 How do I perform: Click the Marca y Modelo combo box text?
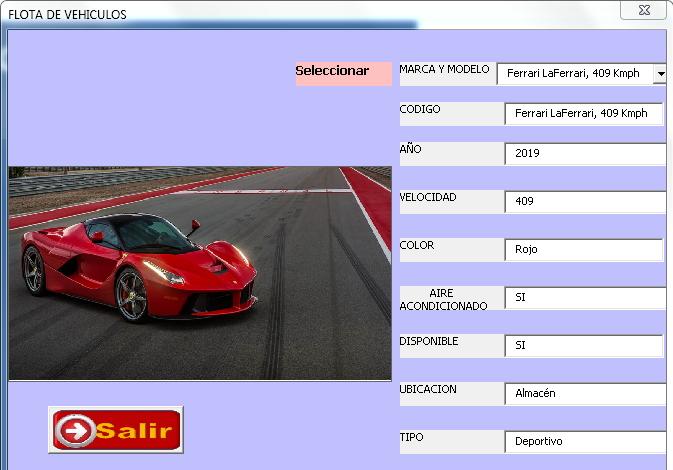pos(575,73)
